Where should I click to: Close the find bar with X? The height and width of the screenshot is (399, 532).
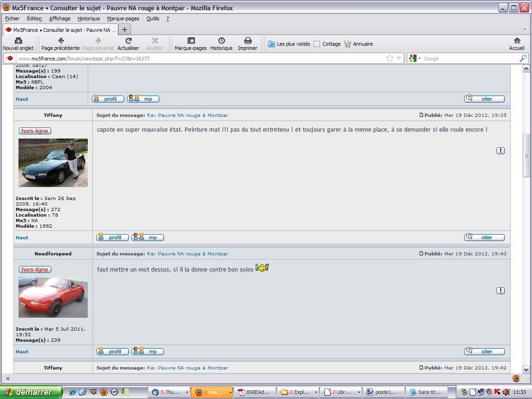[8, 378]
